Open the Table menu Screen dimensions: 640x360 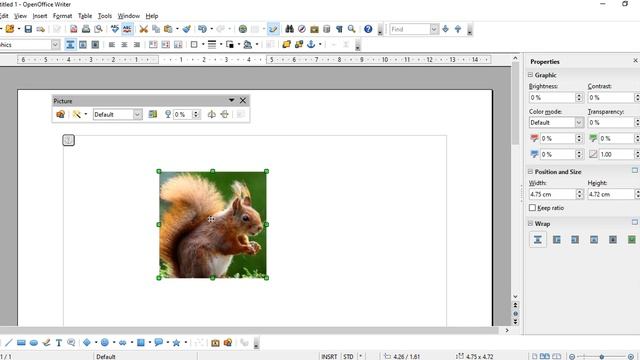pyautogui.click(x=85, y=16)
